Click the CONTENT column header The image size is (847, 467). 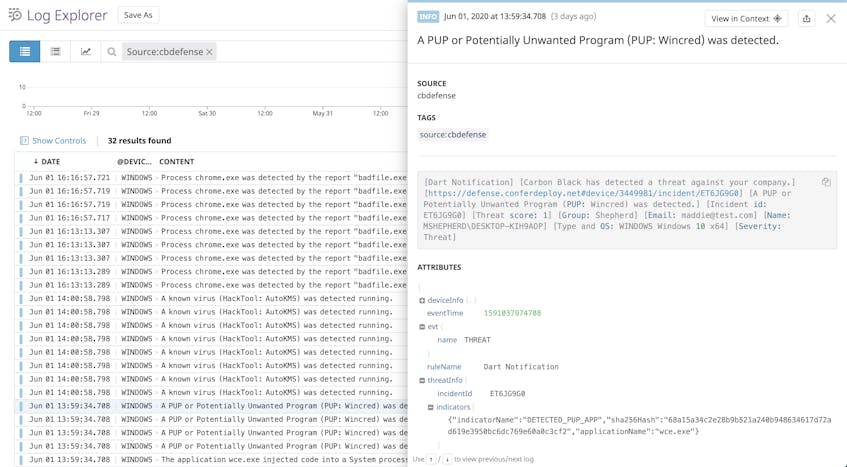click(x=177, y=161)
